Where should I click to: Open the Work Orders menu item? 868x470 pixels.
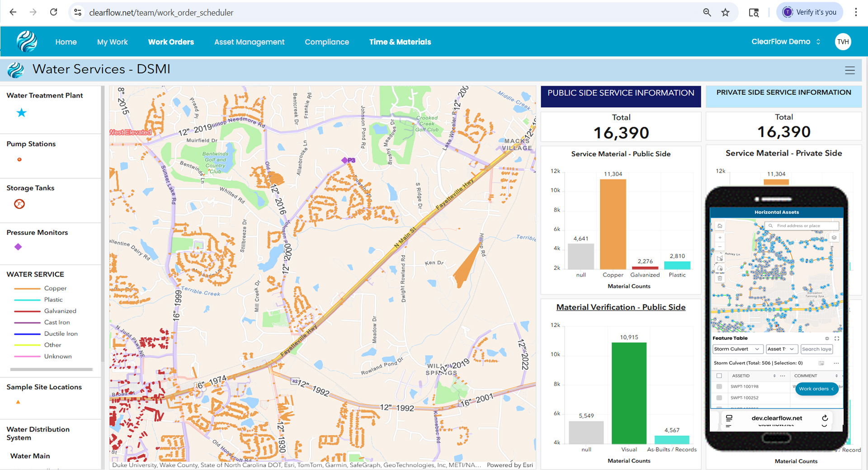pyautogui.click(x=171, y=42)
